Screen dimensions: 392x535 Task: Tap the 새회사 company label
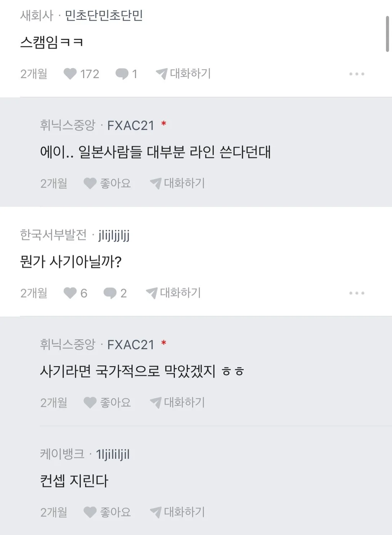pyautogui.click(x=37, y=16)
